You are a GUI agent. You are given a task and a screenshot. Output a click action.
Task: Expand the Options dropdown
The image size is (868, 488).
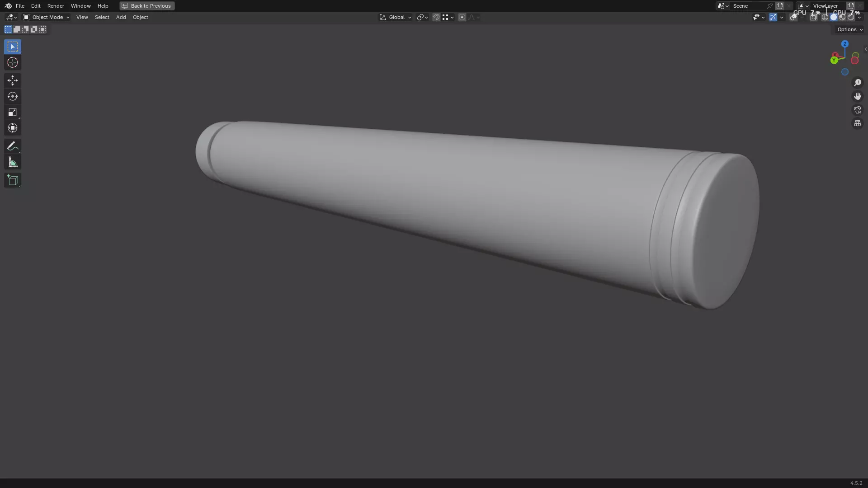coord(850,29)
